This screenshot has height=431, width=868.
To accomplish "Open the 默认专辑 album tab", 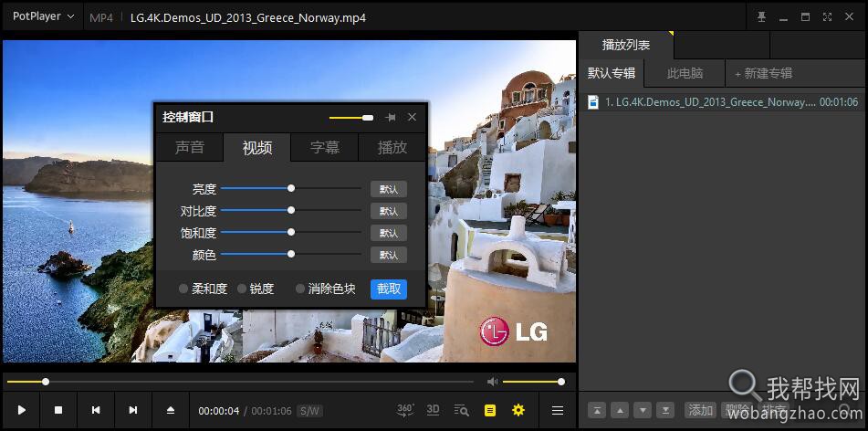I will click(x=612, y=73).
